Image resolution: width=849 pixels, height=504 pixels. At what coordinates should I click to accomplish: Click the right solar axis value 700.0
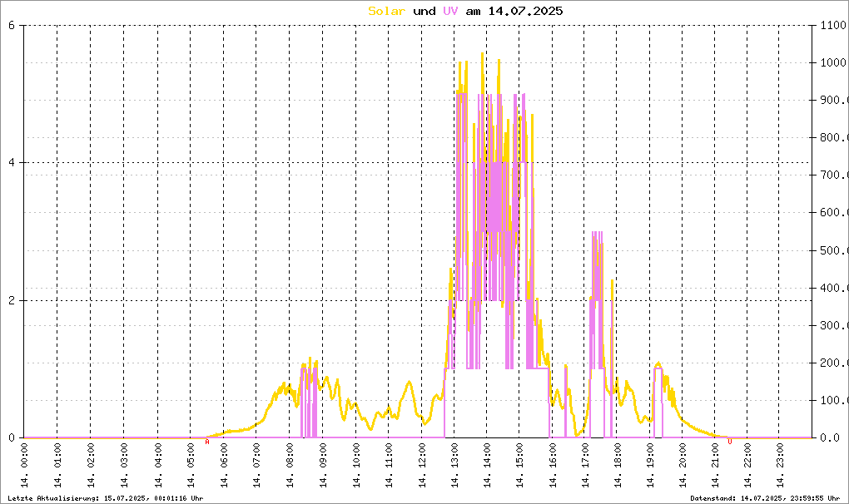[834, 175]
